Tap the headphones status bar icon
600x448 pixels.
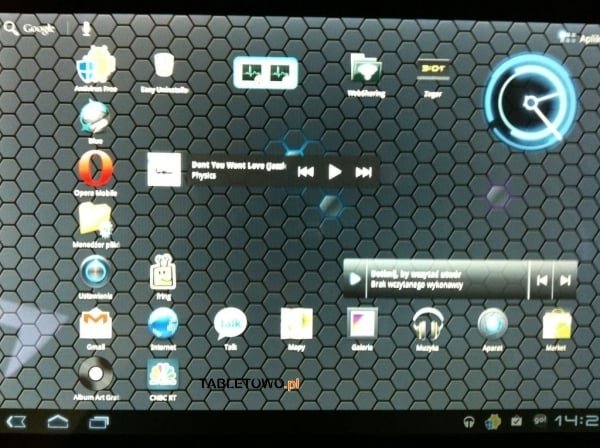pos(469,422)
